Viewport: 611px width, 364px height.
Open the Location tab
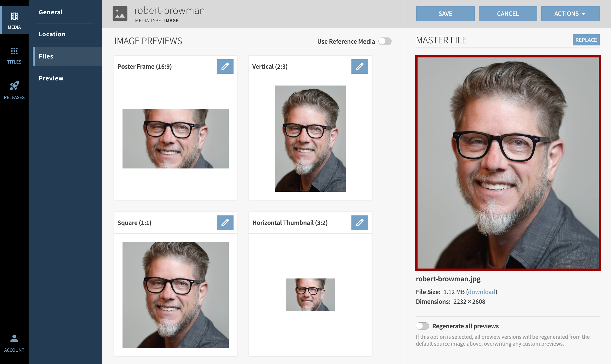(x=52, y=34)
